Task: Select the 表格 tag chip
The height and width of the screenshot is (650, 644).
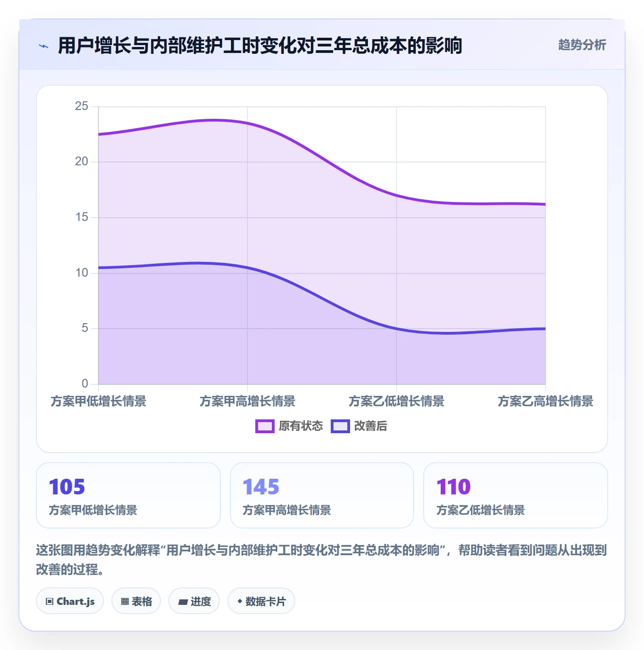Action: [x=136, y=601]
